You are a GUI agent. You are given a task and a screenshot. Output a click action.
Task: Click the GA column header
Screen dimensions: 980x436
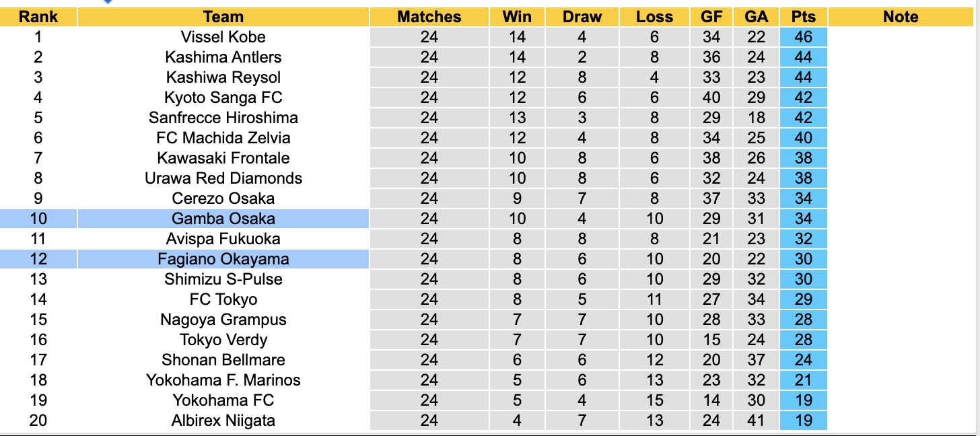[x=757, y=17]
